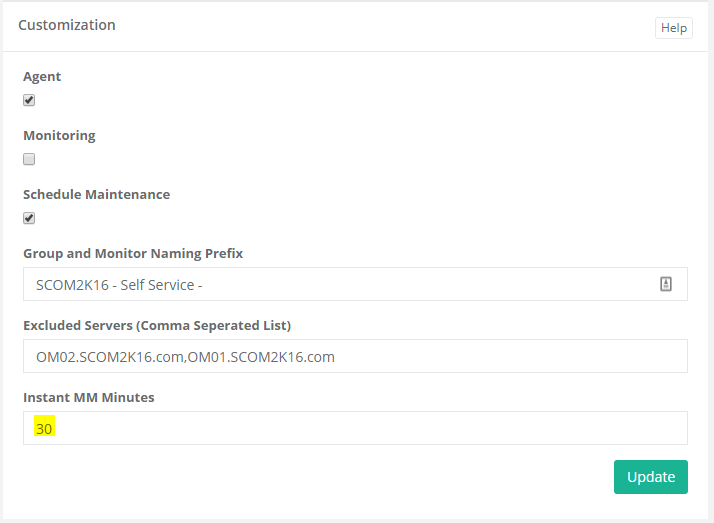
Task: Click the contact autofill icon in prefix field
Action: tap(666, 284)
